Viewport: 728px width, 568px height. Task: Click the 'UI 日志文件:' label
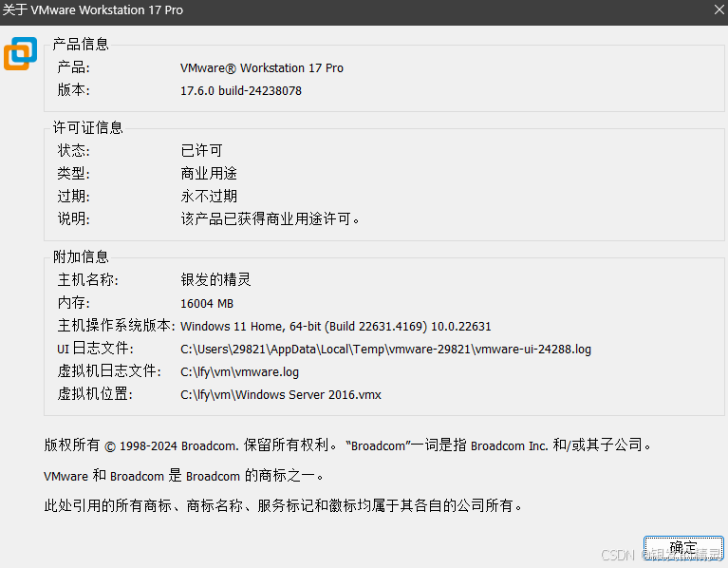(x=95, y=349)
